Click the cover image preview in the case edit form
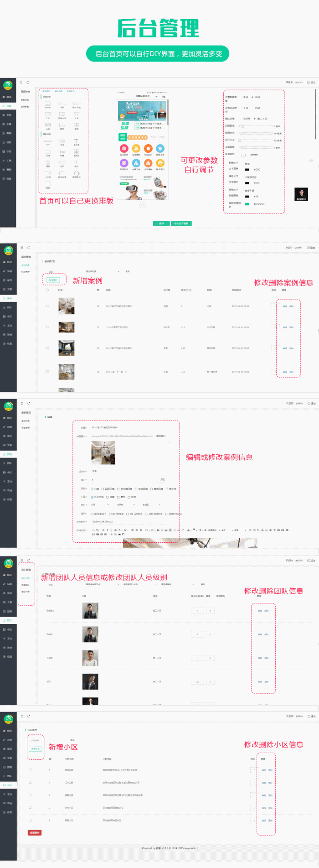Screen dimensions: 319x868 tap(103, 452)
